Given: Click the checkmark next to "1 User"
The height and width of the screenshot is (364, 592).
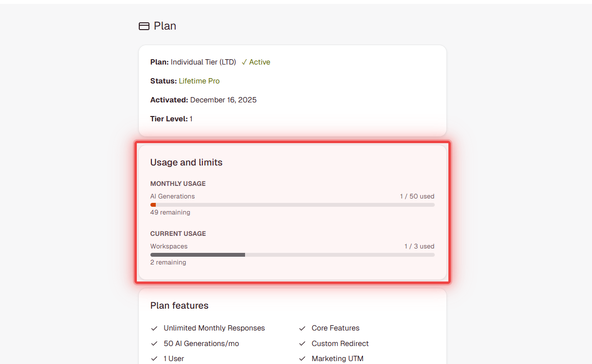Looking at the screenshot, I should click(154, 358).
